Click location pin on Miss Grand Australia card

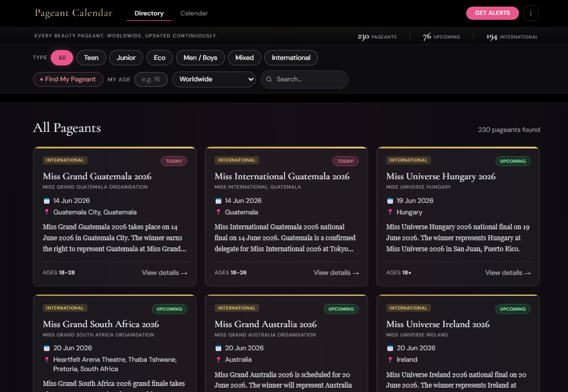[218, 360]
